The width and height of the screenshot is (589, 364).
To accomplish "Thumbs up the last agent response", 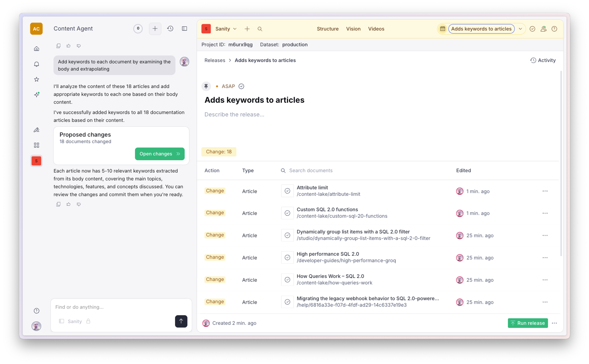I will click(x=68, y=204).
